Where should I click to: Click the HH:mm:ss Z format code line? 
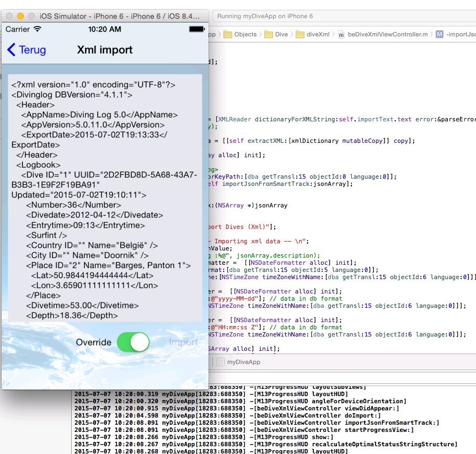click(275, 327)
